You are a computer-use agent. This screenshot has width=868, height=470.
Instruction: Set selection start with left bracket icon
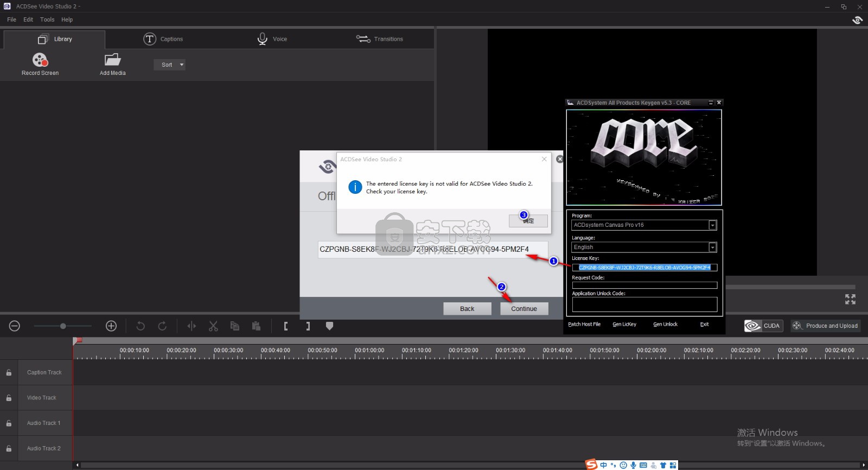pos(286,326)
